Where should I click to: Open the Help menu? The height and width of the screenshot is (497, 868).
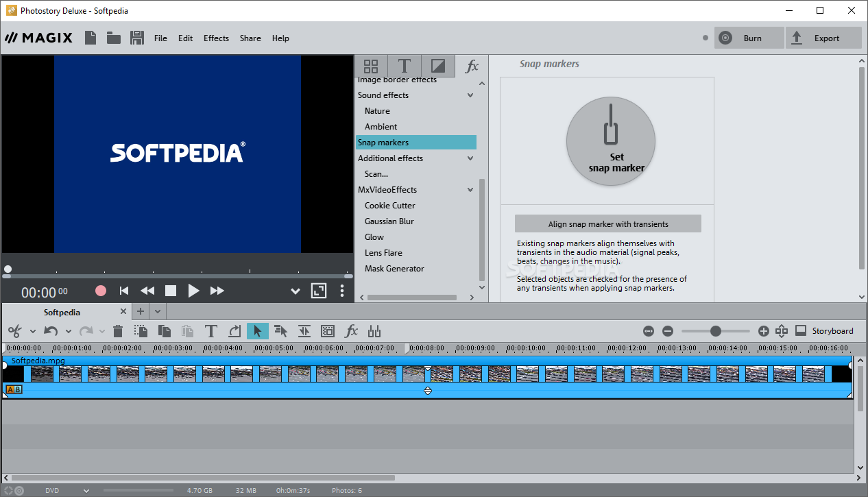pos(280,38)
